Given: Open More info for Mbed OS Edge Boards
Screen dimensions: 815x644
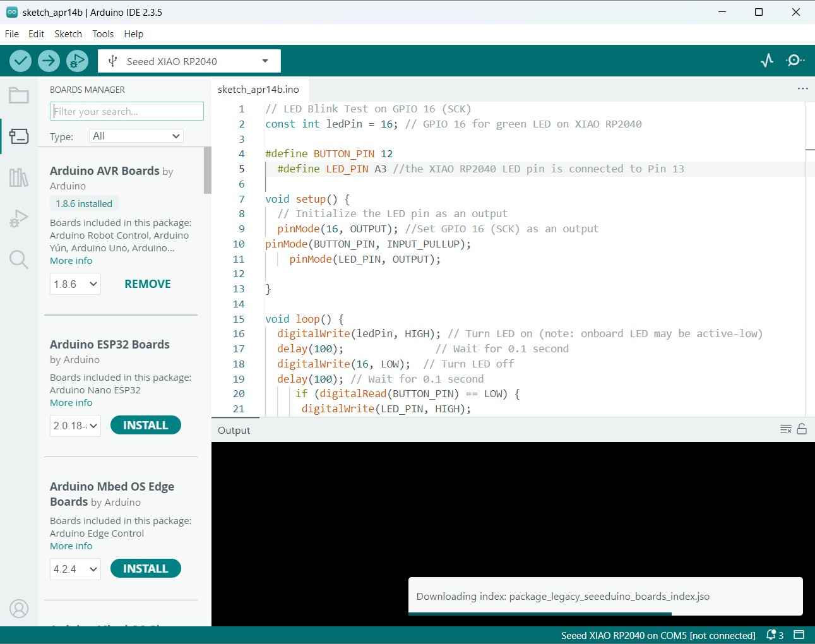Looking at the screenshot, I should point(71,546).
